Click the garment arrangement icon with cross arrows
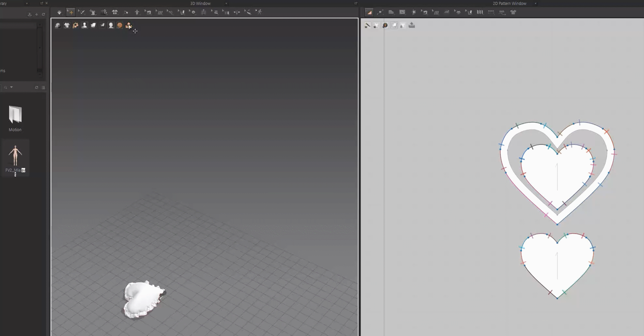Viewport: 644px width, 336px height. click(93, 12)
